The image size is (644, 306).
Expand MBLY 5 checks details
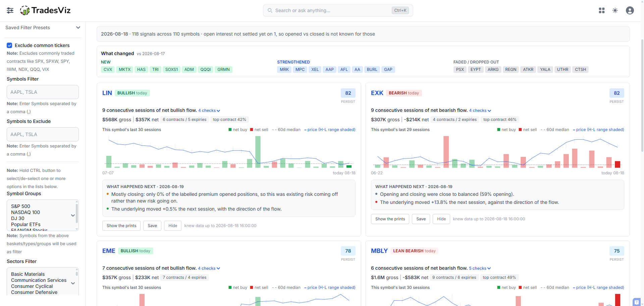(x=480, y=268)
